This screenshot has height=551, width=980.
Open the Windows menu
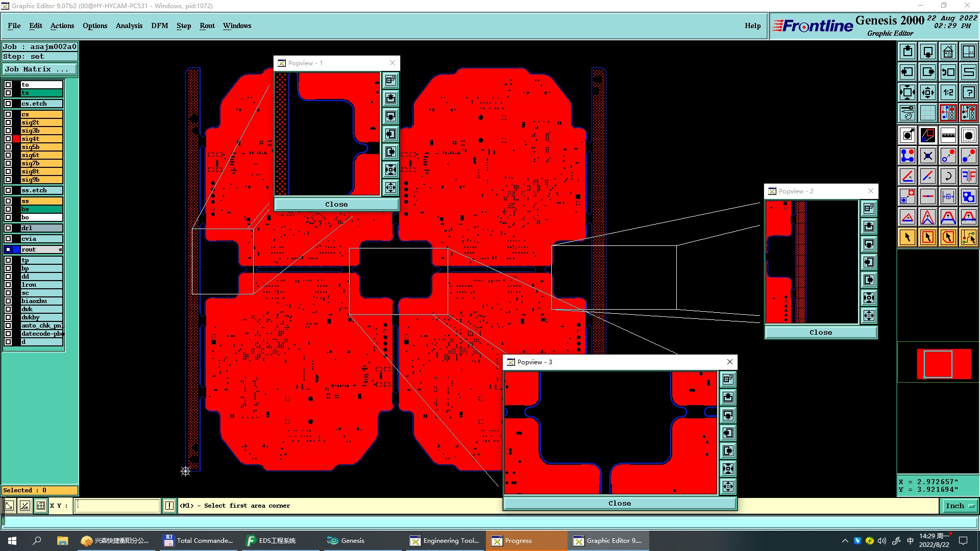237,26
